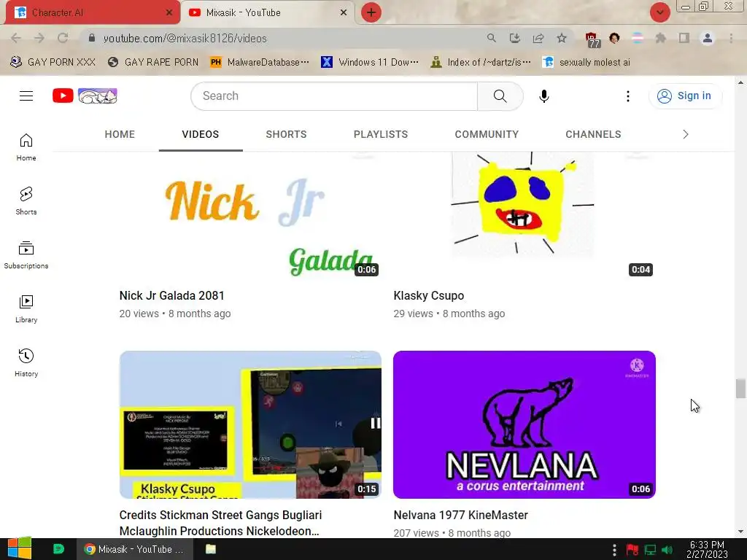Click the Sign in button
The image size is (747, 560).
(x=684, y=96)
